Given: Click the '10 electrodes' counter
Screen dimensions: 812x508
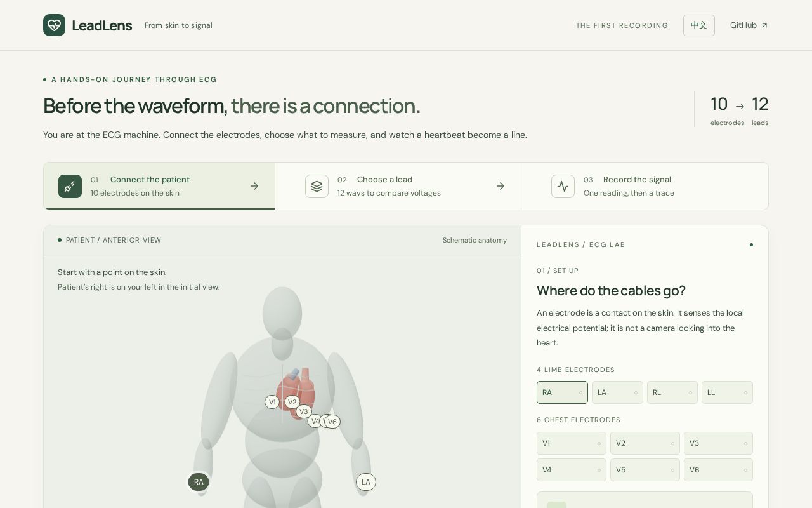Looking at the screenshot, I should point(727,110).
